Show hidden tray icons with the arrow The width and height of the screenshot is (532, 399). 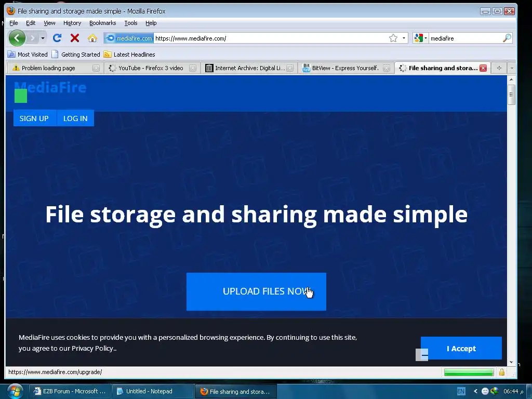[x=476, y=391]
